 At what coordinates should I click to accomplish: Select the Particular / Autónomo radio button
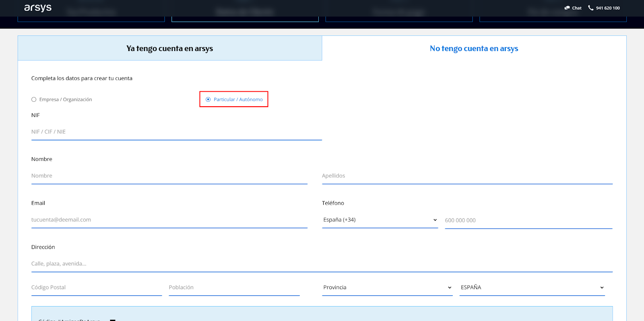pyautogui.click(x=208, y=99)
